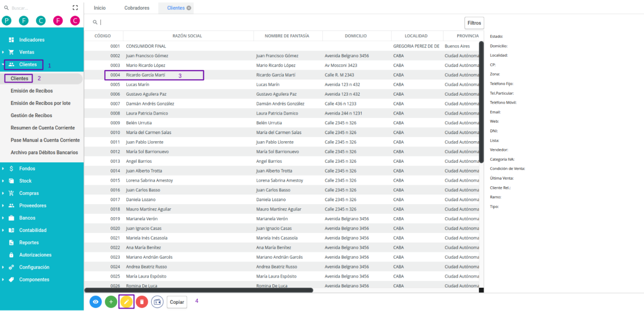
Task: Select the row Laura Patricia Damico
Action: (x=281, y=113)
